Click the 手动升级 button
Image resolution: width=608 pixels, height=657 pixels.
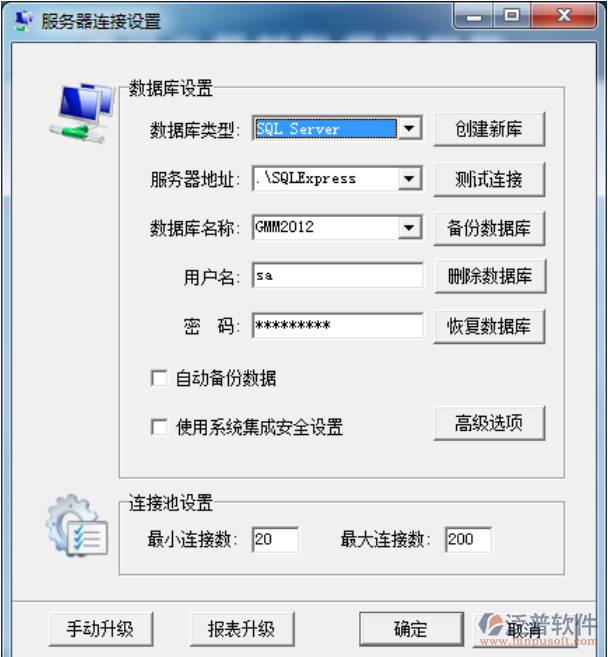(101, 629)
